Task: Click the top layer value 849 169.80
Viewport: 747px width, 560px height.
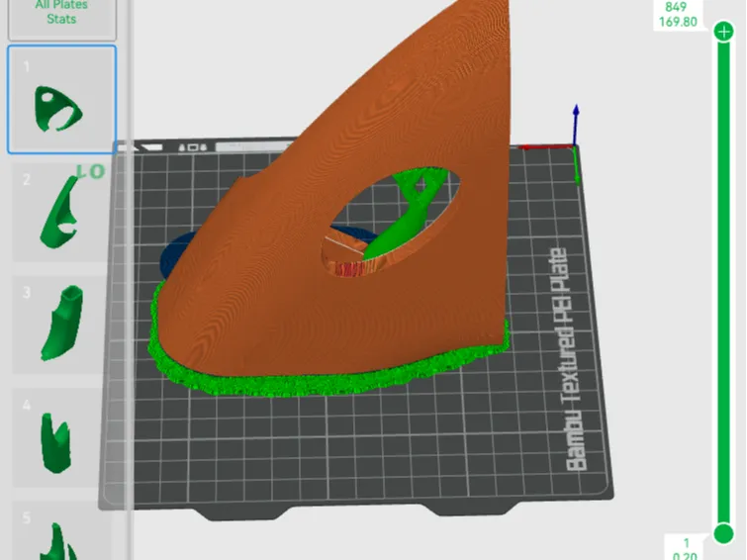Action: 678,14
